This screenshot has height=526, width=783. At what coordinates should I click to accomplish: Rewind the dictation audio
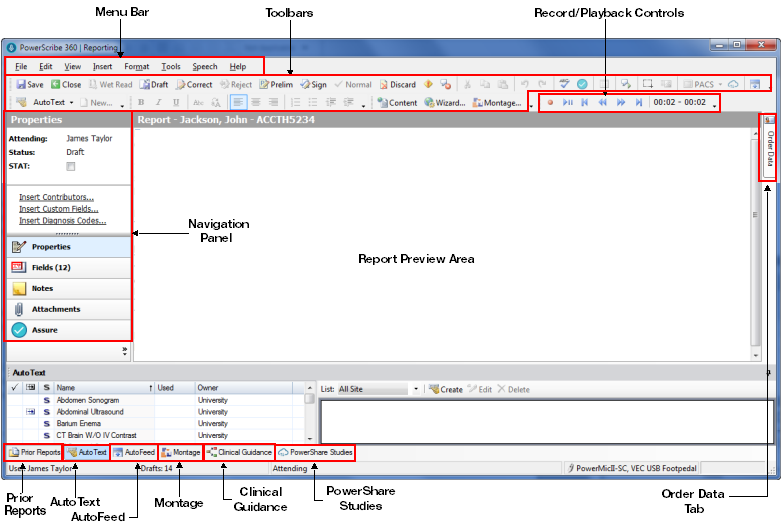click(x=603, y=102)
